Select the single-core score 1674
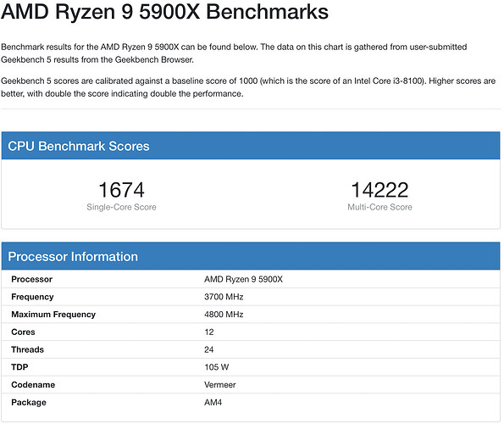Image resolution: width=504 pixels, height=424 pixels. tap(121, 190)
